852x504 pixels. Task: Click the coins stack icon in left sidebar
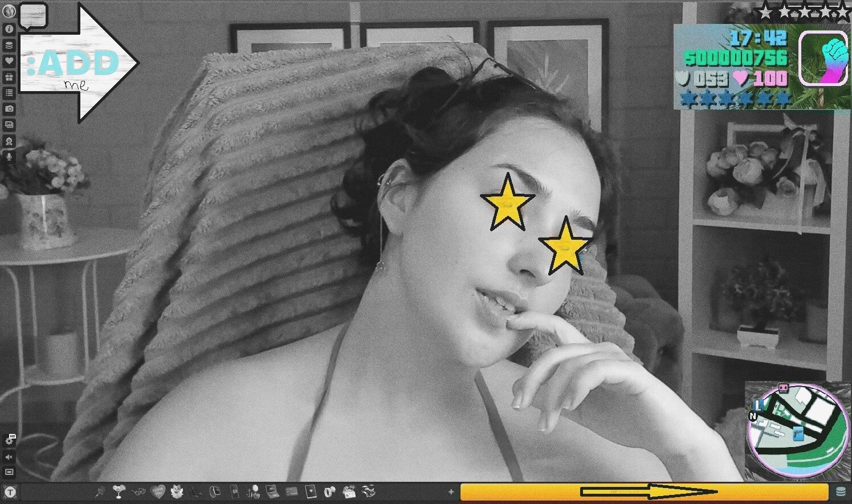click(9, 44)
